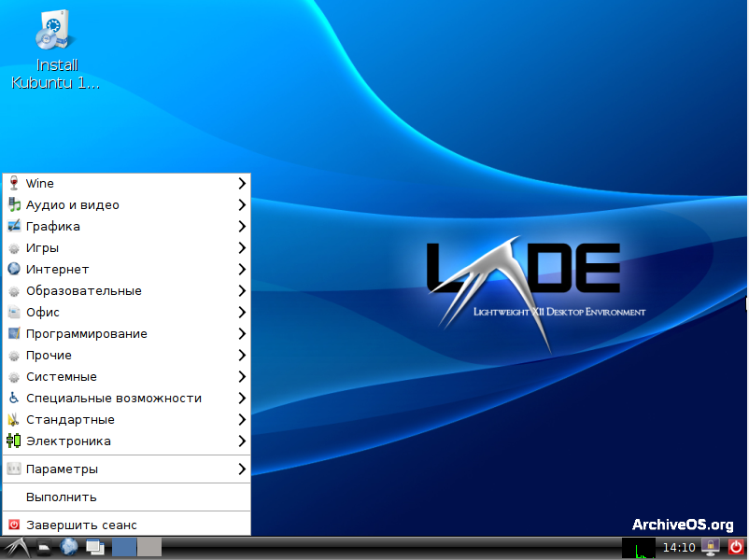Click the Стандартные menu label

pos(70,420)
